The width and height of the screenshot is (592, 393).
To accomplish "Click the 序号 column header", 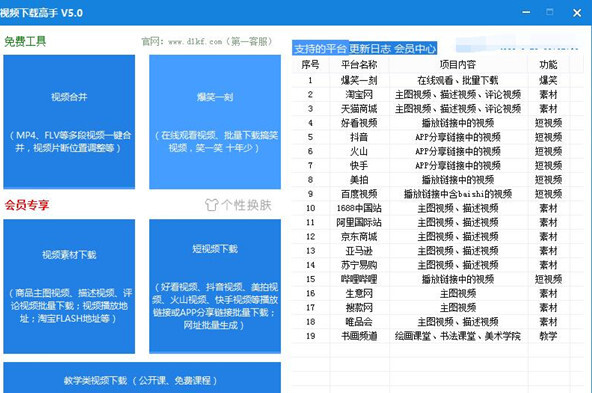I will [x=310, y=65].
